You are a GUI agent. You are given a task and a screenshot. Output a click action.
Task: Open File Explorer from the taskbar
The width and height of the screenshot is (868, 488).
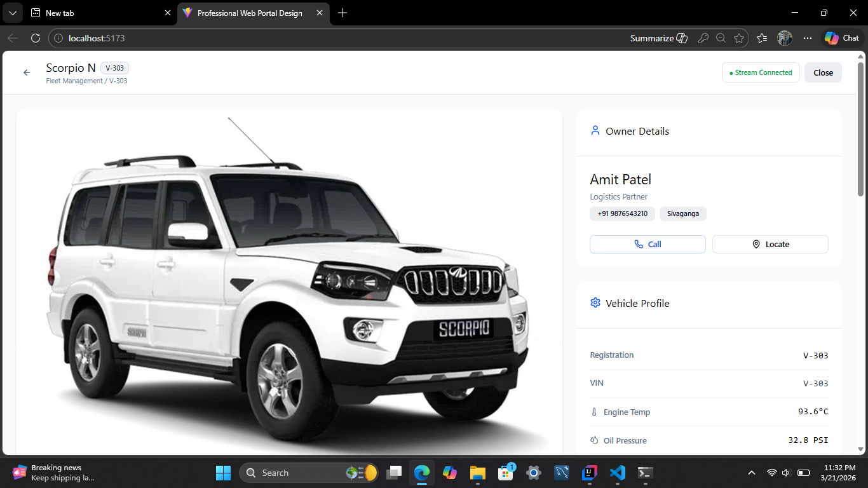tap(478, 473)
